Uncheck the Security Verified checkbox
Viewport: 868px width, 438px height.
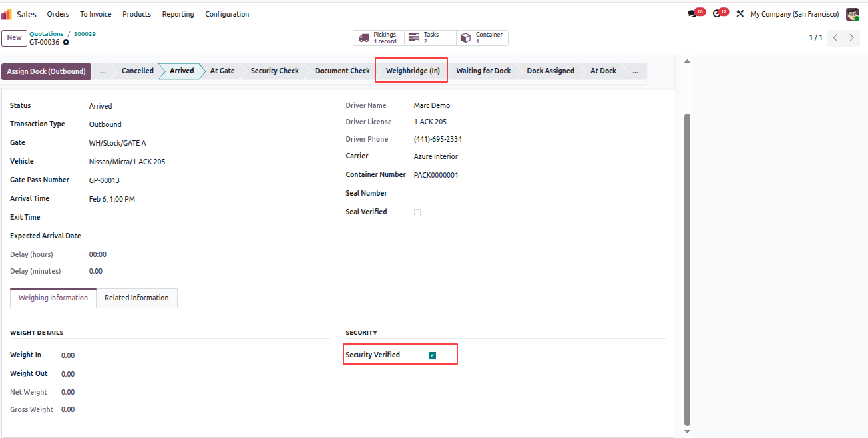click(432, 355)
